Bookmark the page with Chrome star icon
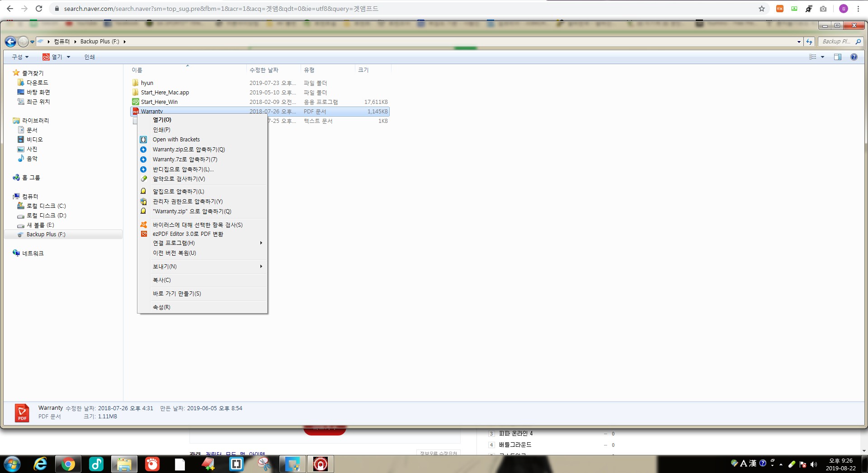868x473 pixels. [762, 9]
